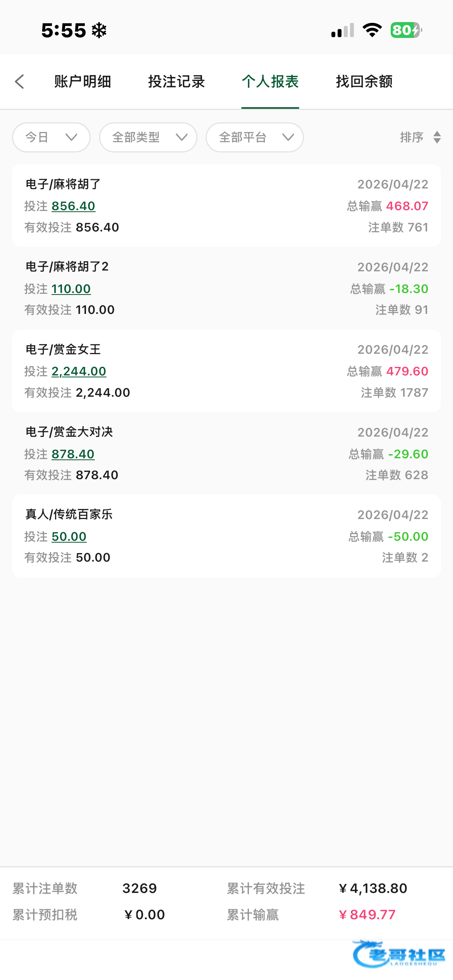Click the 110.00 bet amount link
This screenshot has width=453, height=980.
(71, 289)
